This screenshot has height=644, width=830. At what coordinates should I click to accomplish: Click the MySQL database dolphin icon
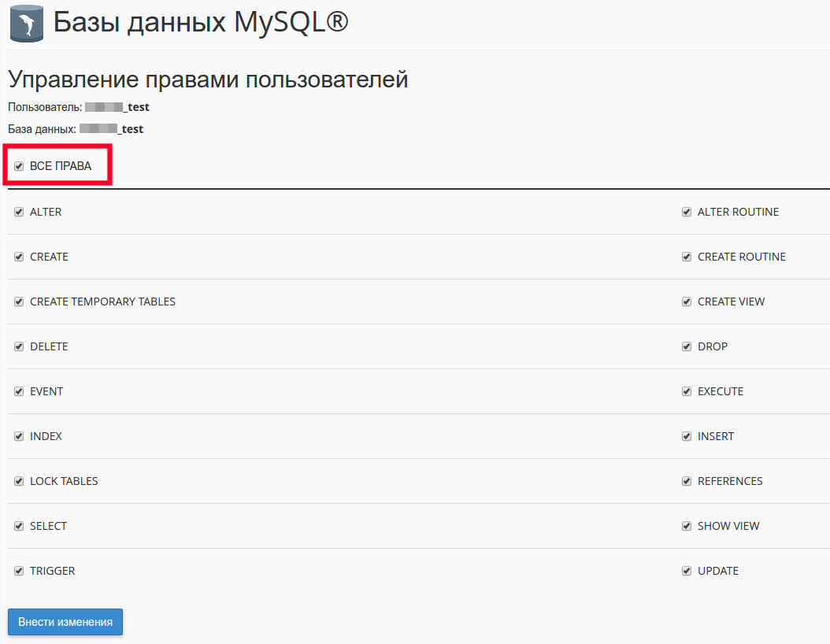pyautogui.click(x=27, y=24)
